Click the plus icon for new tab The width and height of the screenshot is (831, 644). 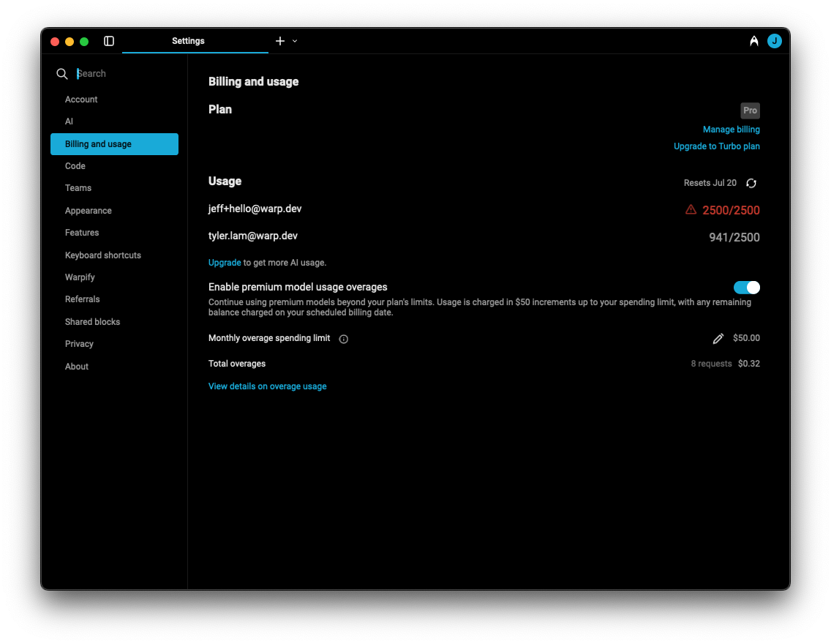(279, 41)
